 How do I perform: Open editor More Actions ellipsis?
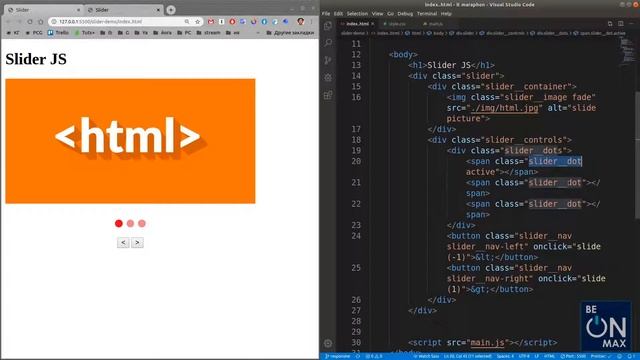[631, 24]
